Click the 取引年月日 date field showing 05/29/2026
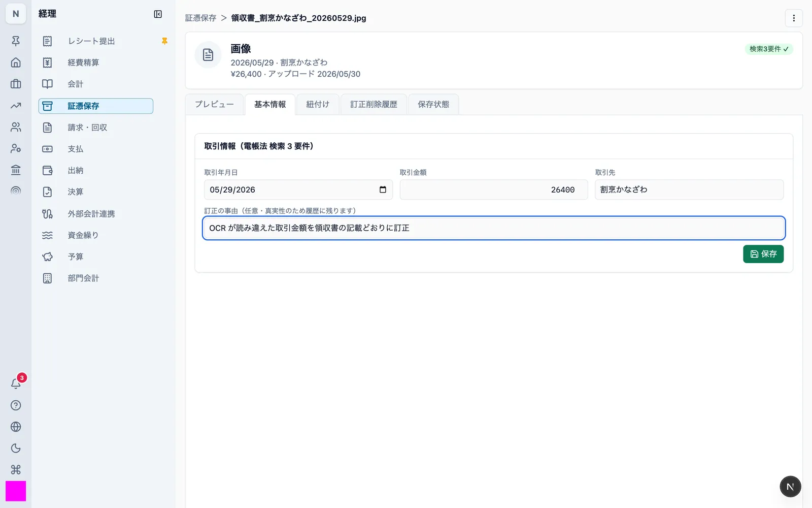Screen dimensions: 812x508 [x=298, y=189]
